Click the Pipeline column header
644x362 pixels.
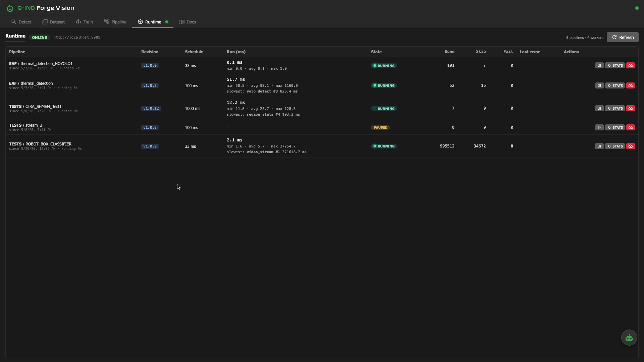point(17,52)
